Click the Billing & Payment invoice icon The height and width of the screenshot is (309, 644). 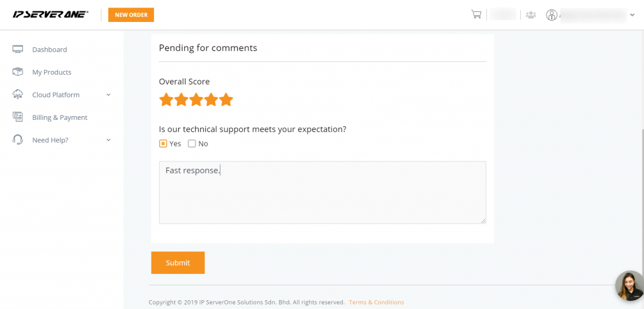(18, 117)
